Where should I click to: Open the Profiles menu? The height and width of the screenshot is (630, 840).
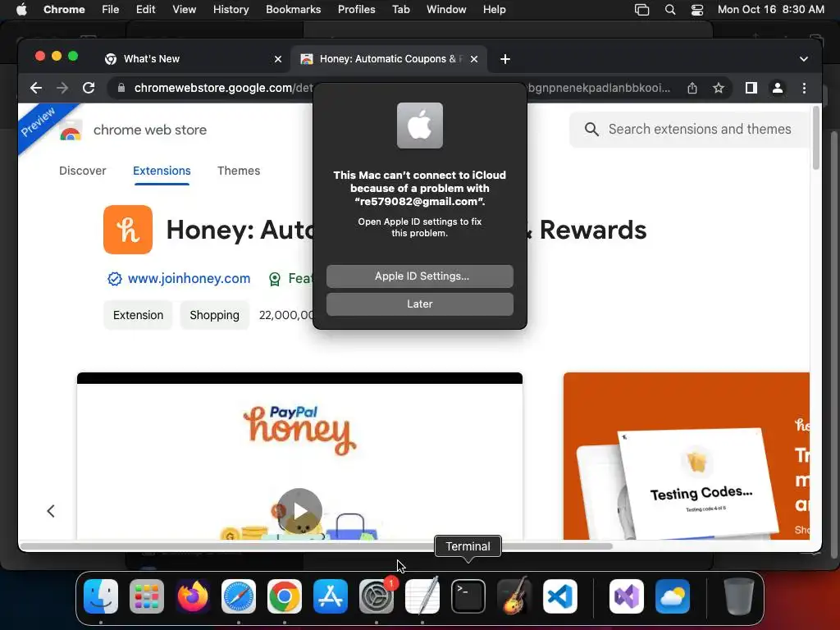[356, 9]
